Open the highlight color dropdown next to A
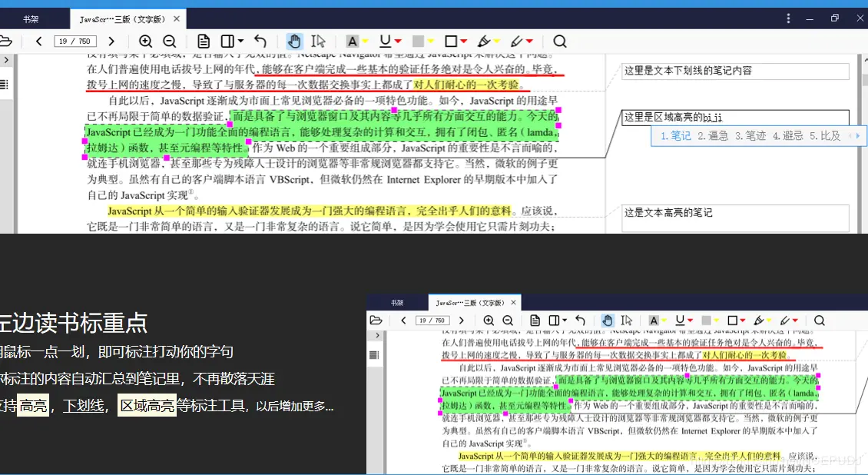Image resolution: width=868 pixels, height=475 pixels. click(x=366, y=42)
